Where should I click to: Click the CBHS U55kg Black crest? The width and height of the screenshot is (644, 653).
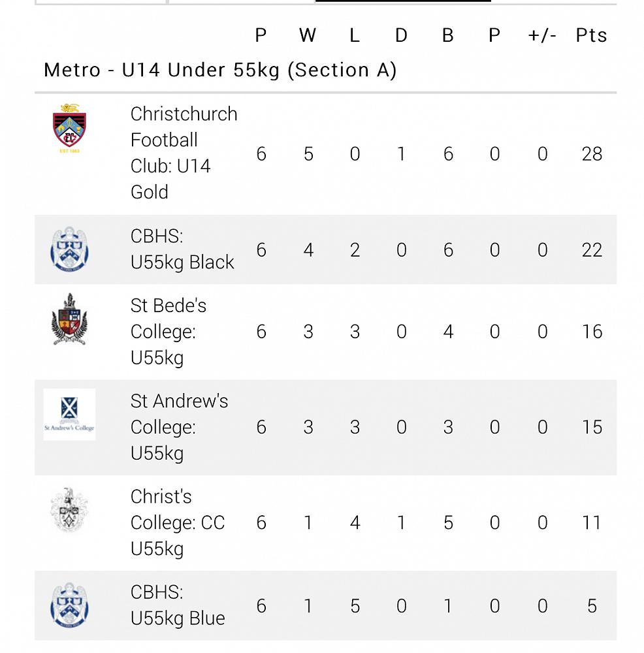tap(69, 249)
